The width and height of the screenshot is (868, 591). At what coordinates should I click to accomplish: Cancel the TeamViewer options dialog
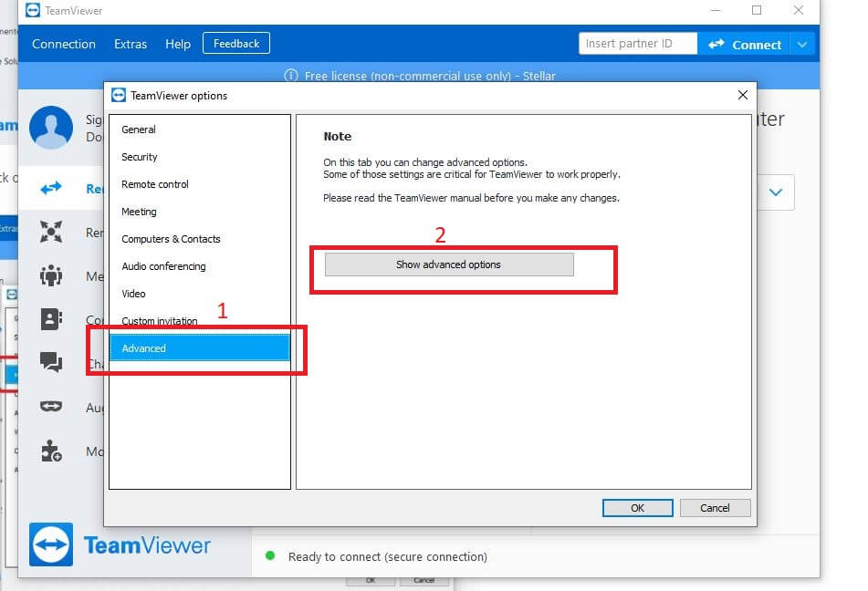point(715,508)
